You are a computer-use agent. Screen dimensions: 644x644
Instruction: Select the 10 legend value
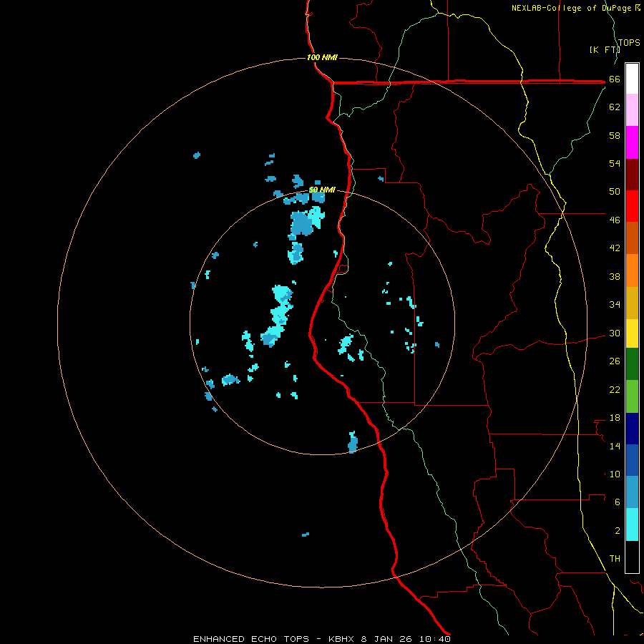pyautogui.click(x=615, y=474)
